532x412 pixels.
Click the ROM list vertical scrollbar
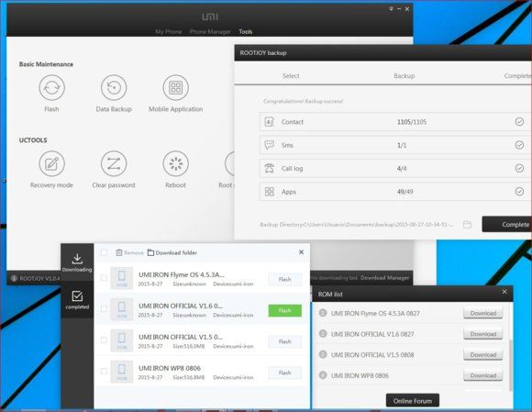pyautogui.click(x=510, y=365)
